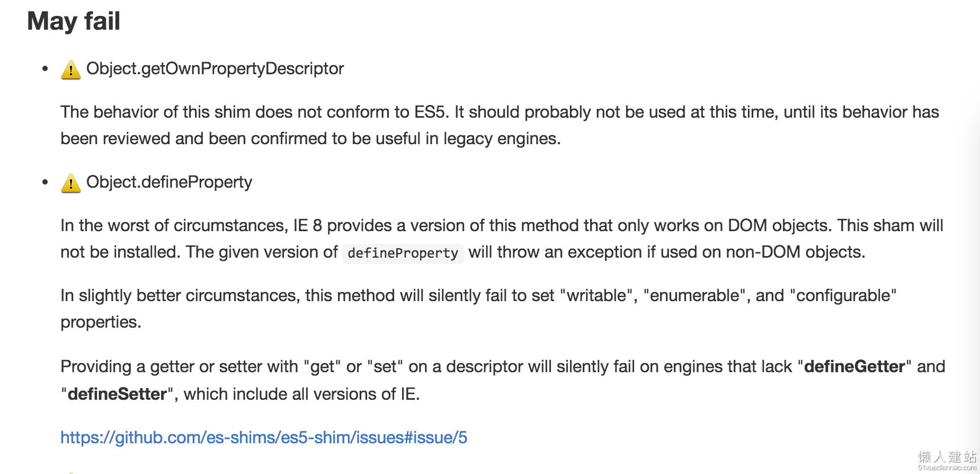The width and height of the screenshot is (980, 474).
Task: Click the quoted word "configurable"
Action: (x=843, y=295)
